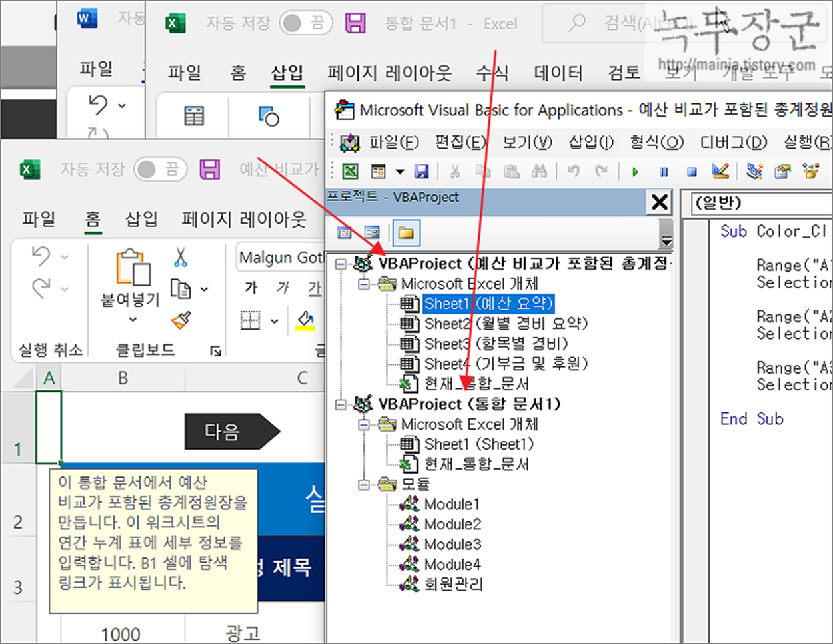Toggle Design Mode icon in VBA toolbar
This screenshot has height=644, width=833.
coord(720,172)
